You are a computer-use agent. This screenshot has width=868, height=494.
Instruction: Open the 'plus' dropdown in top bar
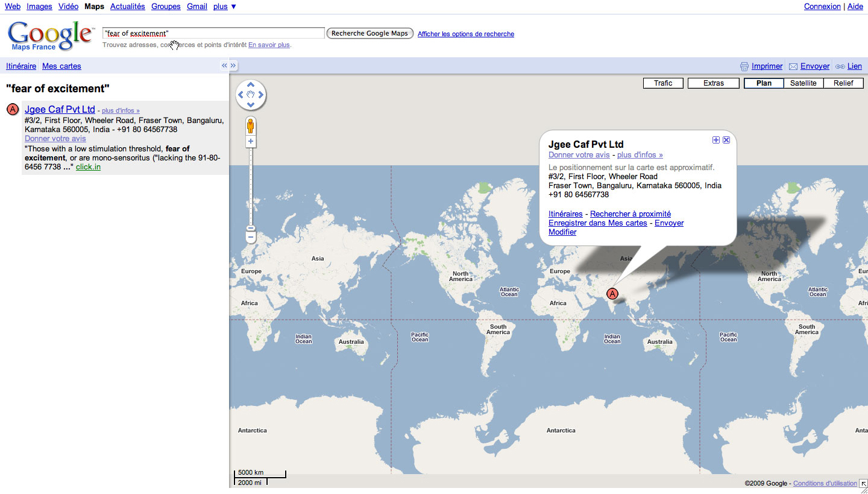click(225, 7)
